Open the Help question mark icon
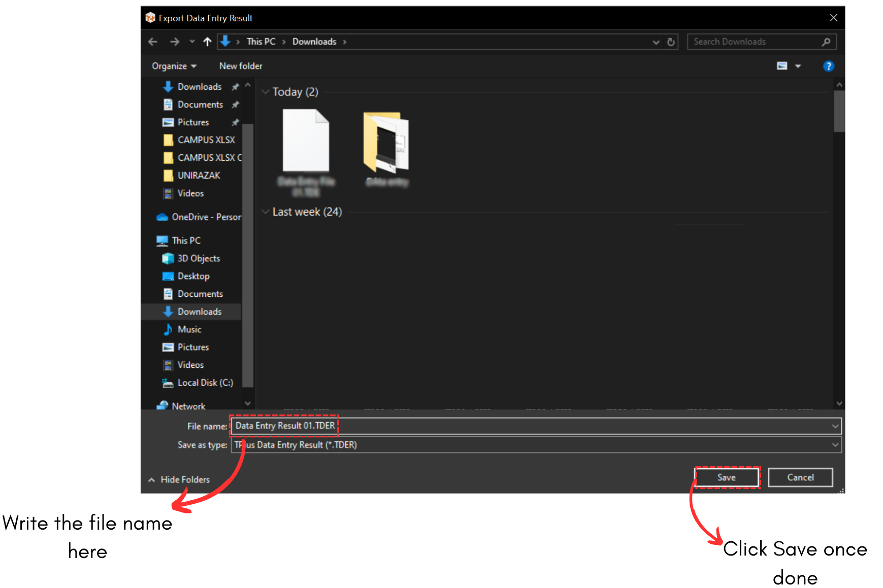 pos(828,66)
